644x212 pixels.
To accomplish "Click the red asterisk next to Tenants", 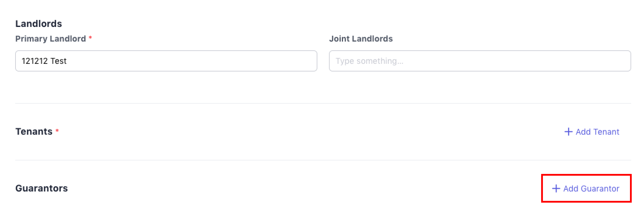I will (x=57, y=131).
